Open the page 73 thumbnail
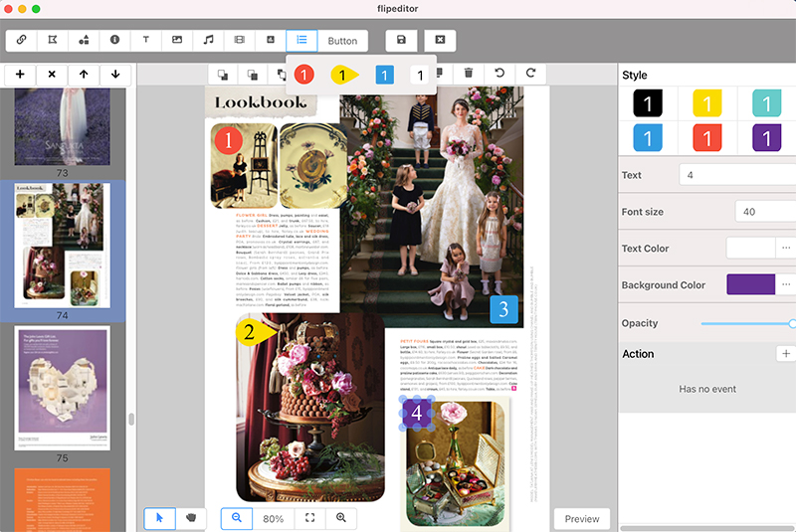The height and width of the screenshot is (532, 796). (x=62, y=127)
